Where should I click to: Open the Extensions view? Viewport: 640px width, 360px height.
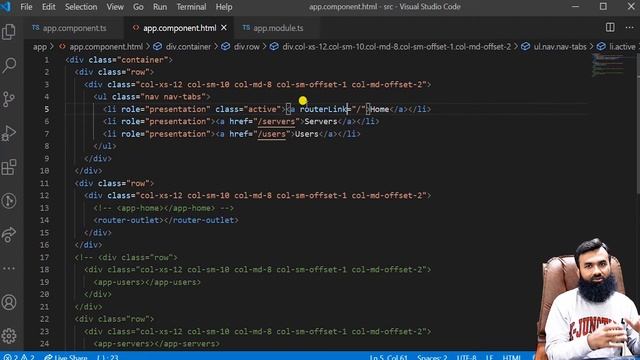click(x=9, y=167)
